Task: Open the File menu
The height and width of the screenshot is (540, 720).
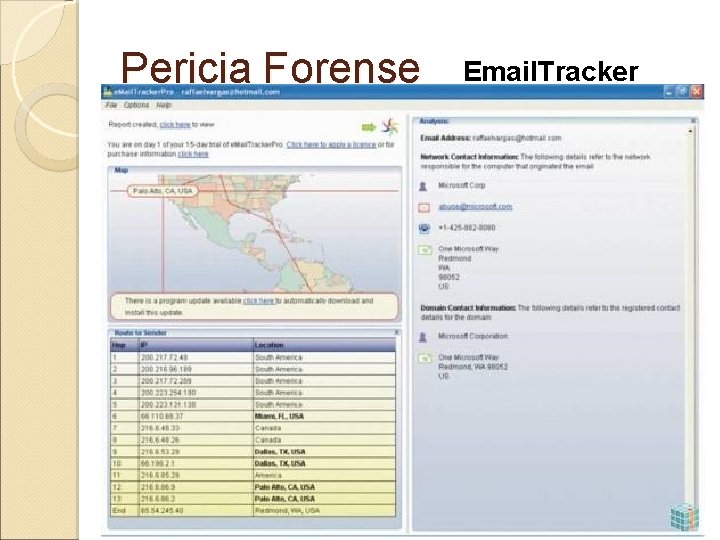Action: click(111, 105)
